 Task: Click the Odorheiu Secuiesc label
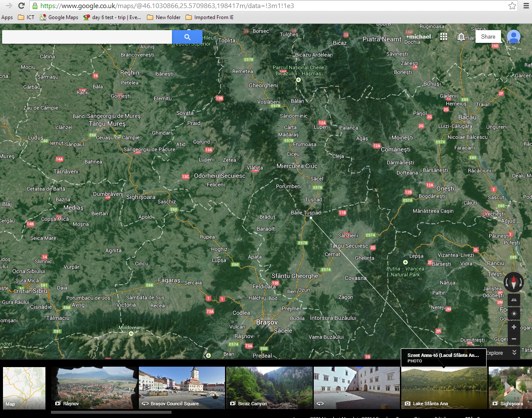click(x=220, y=176)
